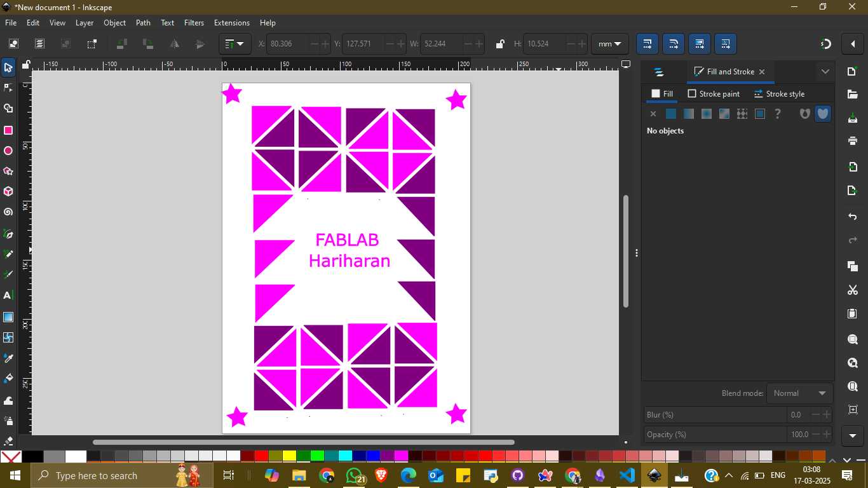Open the Layers and Objects tab
The image size is (868, 488).
659,72
